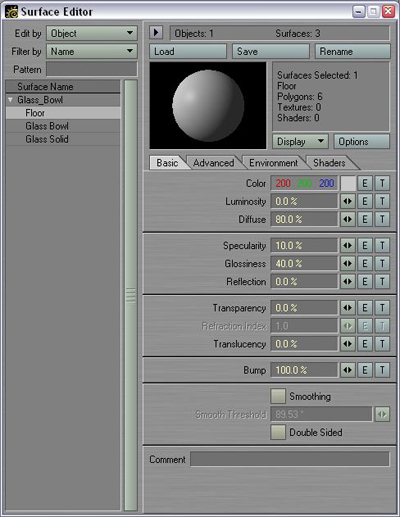Click the Glossiness slider arrows button
The image size is (400, 517).
click(x=347, y=264)
